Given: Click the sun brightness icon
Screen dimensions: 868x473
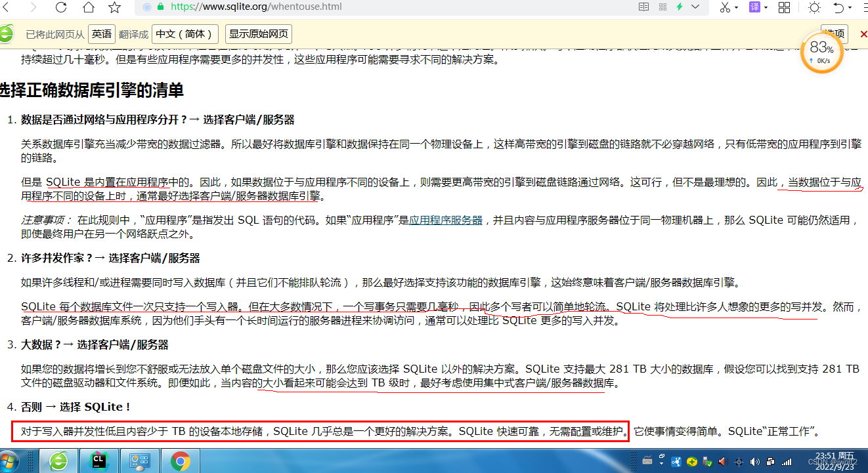Looking at the screenshot, I should click(814, 7).
